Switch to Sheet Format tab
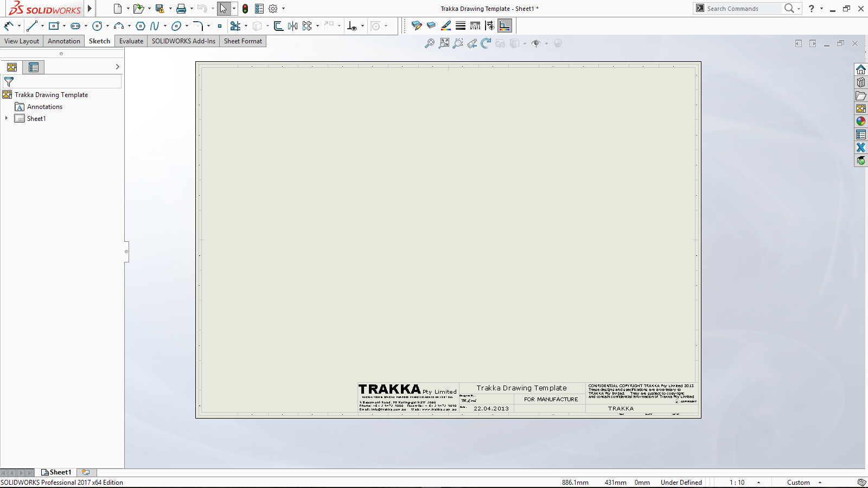Viewport: 868px width, 488px height. pyautogui.click(x=243, y=41)
